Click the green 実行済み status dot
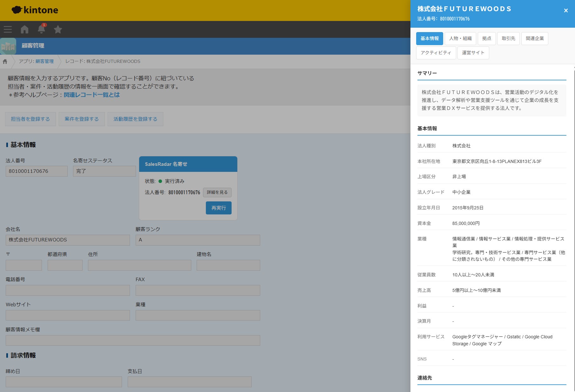This screenshot has width=575, height=392. coord(160,181)
